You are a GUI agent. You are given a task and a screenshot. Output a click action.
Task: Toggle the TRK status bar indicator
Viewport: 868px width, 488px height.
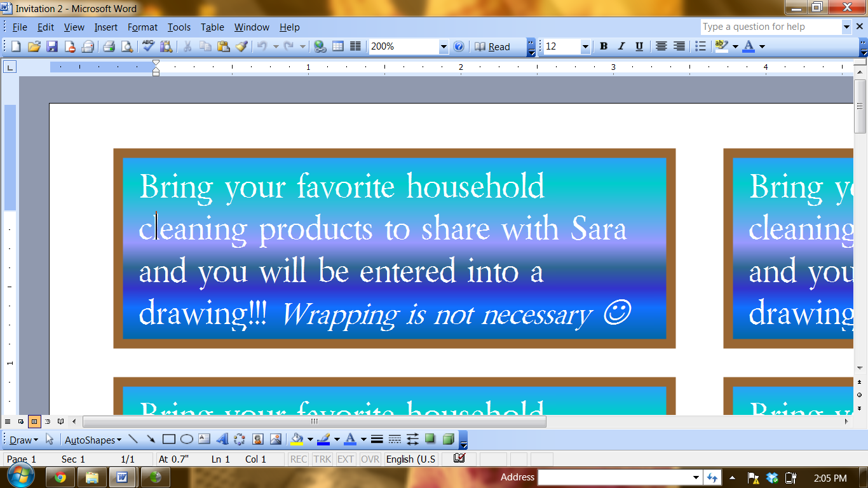click(x=322, y=459)
